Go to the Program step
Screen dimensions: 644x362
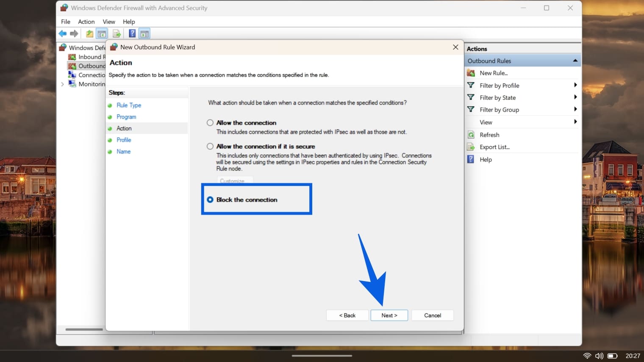[126, 117]
